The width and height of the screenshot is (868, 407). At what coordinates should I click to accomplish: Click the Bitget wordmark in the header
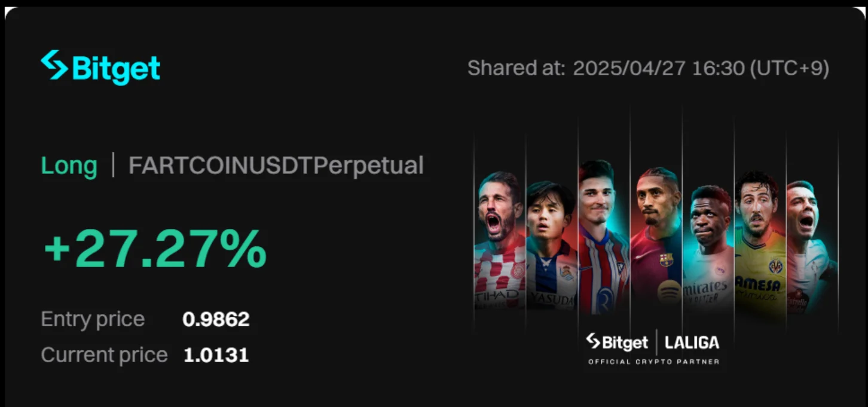(x=116, y=68)
